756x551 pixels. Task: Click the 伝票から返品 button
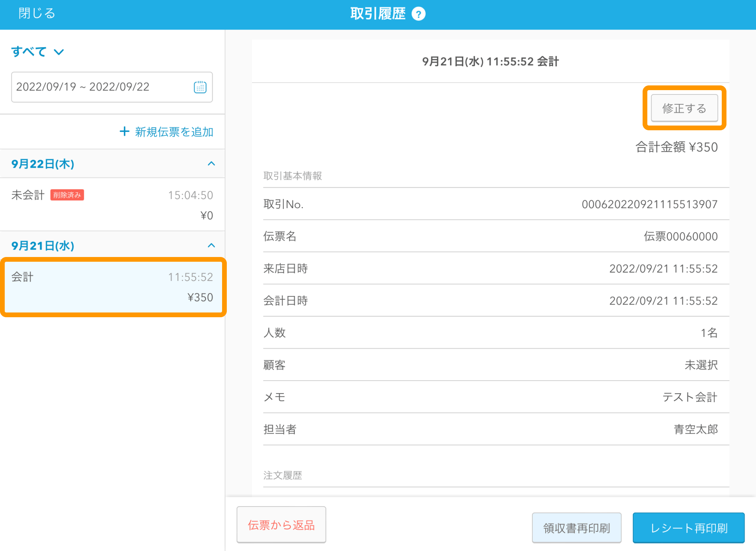(281, 525)
